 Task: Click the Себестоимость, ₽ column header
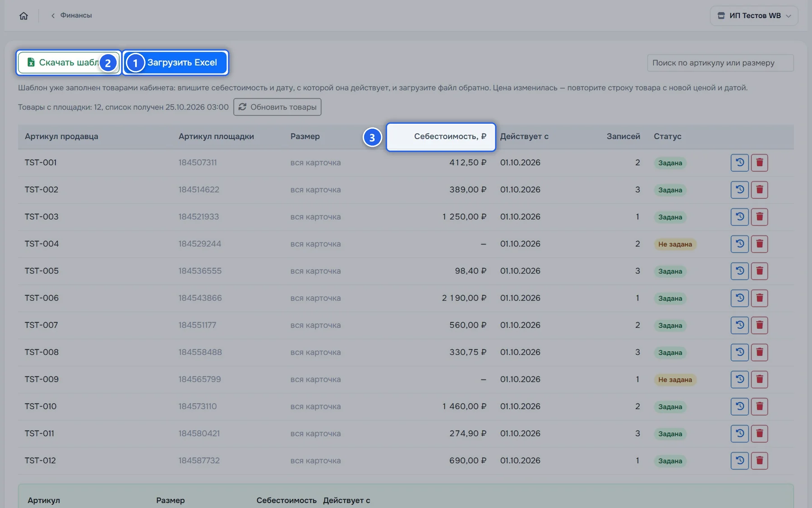[x=450, y=136]
